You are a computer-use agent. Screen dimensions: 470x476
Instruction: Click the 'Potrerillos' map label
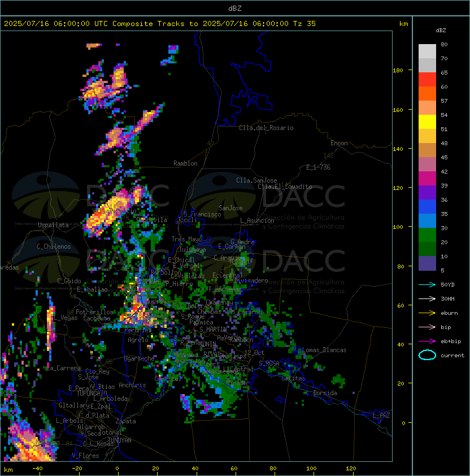click(x=94, y=312)
